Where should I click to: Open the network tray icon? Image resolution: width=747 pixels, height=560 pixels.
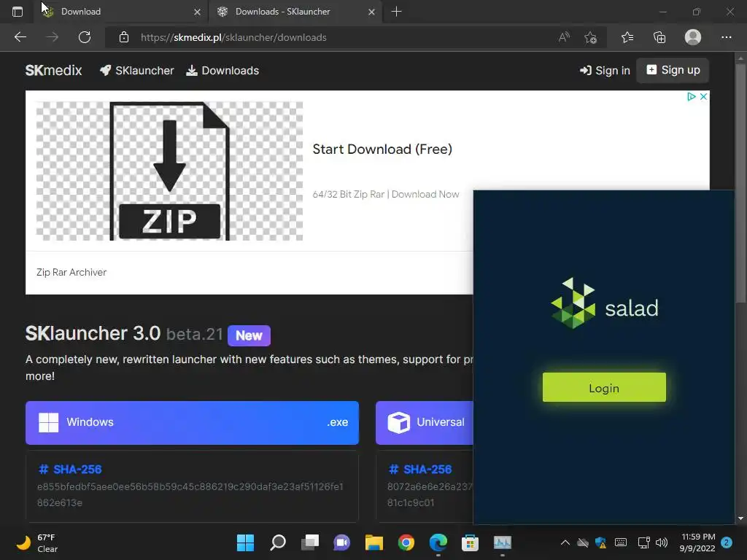click(x=643, y=542)
